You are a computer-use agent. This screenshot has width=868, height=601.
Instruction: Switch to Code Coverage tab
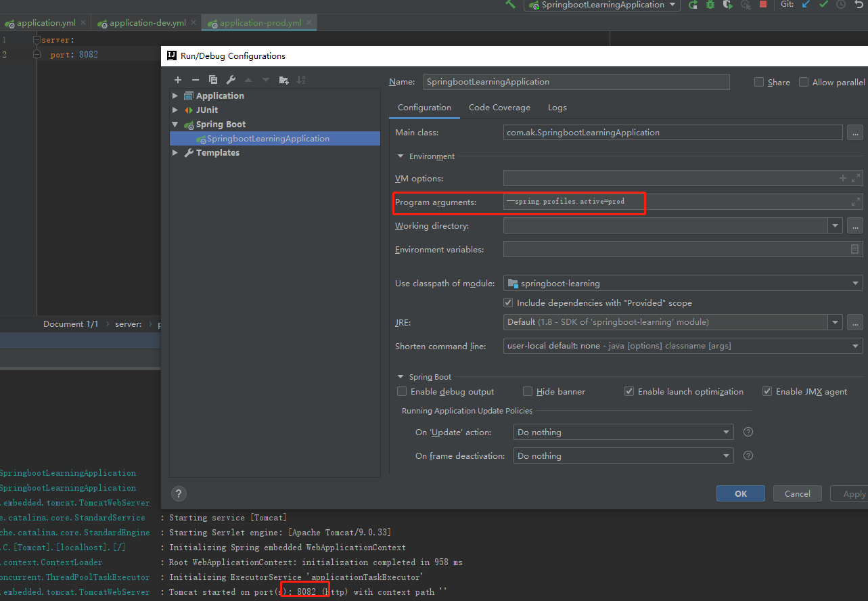(499, 107)
